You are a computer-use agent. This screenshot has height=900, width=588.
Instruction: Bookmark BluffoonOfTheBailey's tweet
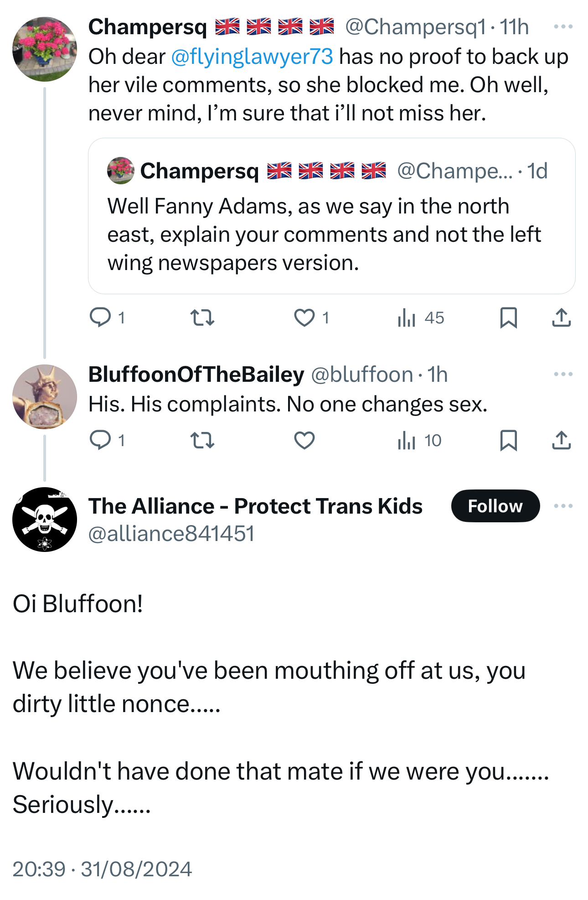click(508, 440)
